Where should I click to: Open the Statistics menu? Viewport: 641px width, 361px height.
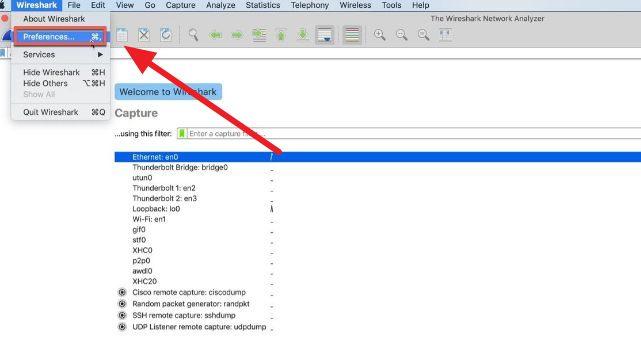[x=263, y=5]
